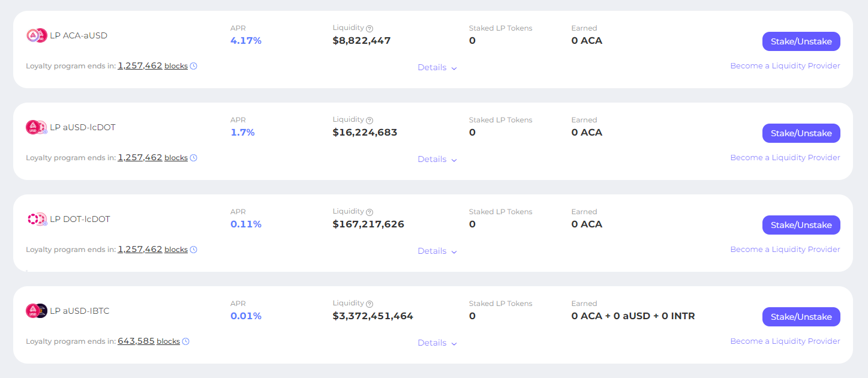Click Stake/Unstake for LP aUSD-IBTC

801,317
